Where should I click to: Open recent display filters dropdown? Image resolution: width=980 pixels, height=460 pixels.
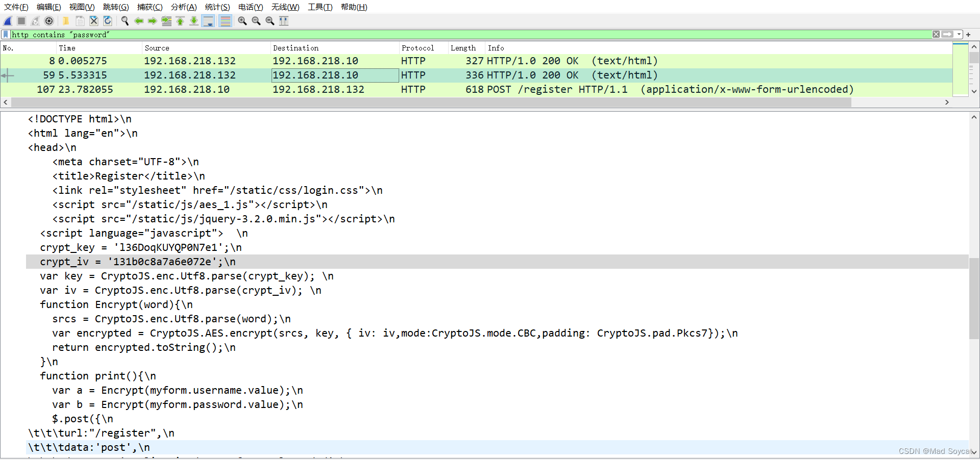[x=959, y=34]
